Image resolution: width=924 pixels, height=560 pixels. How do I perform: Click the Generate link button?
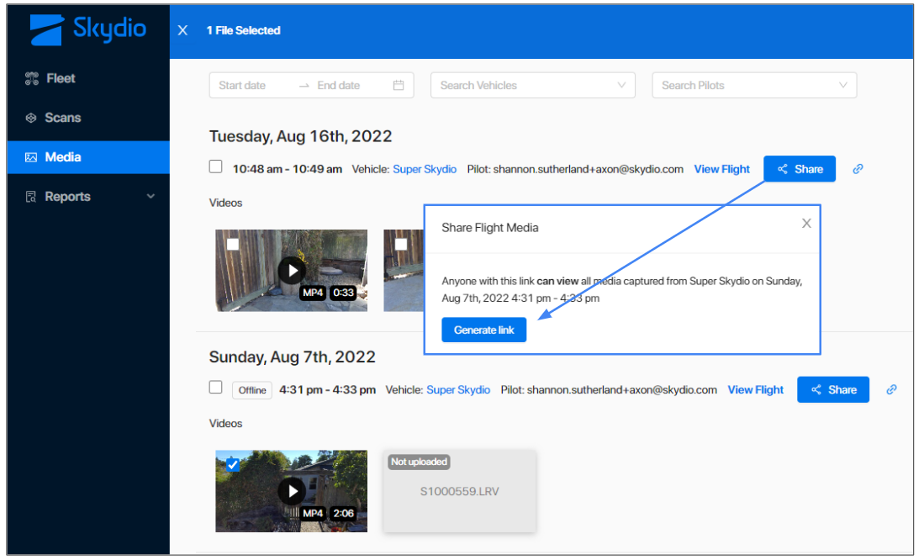click(x=483, y=330)
